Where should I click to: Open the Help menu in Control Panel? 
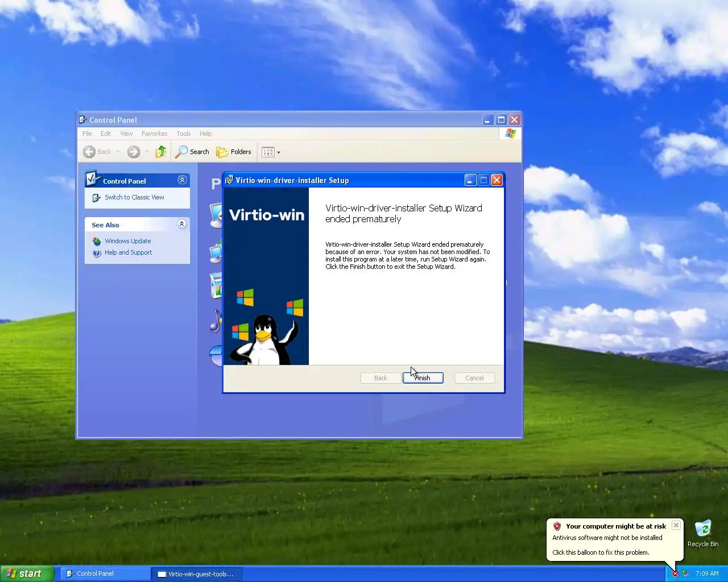(x=205, y=134)
